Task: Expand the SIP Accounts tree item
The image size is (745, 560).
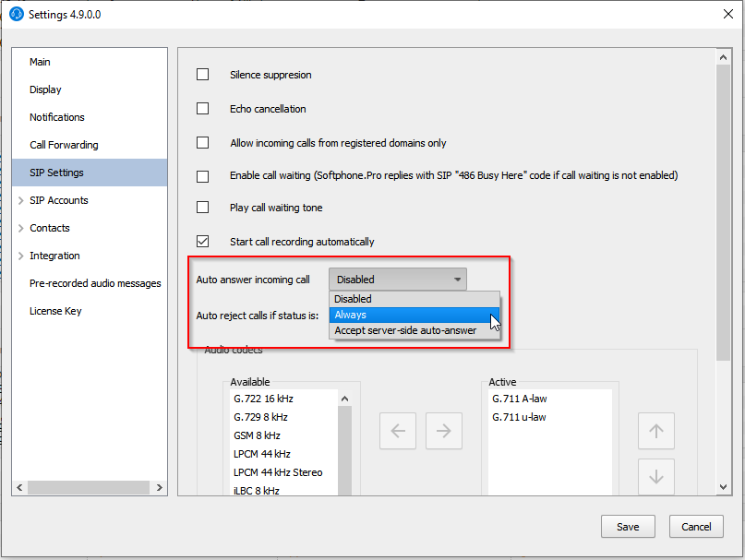Action: (x=21, y=200)
